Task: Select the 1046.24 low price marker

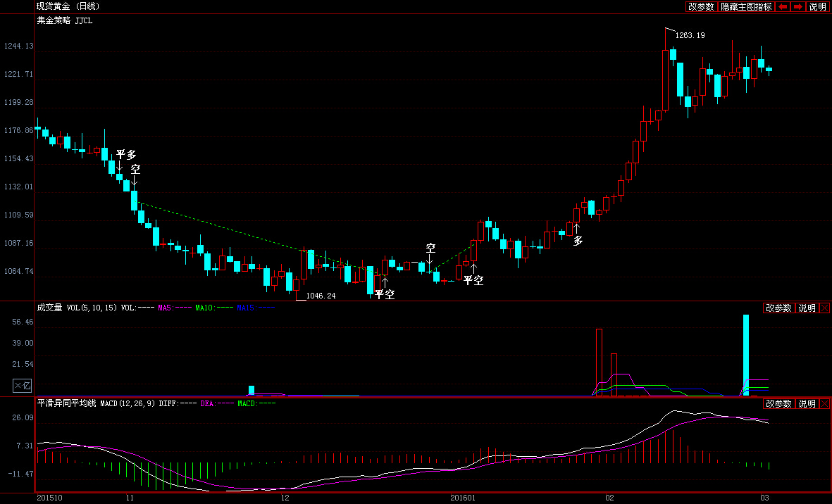Action: point(321,296)
